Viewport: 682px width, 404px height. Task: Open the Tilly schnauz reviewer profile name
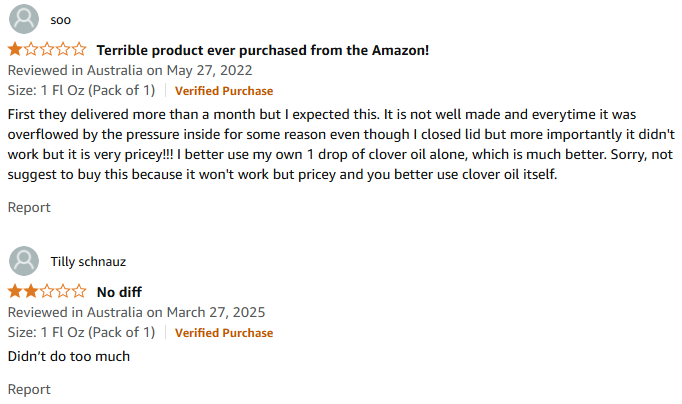[89, 262]
